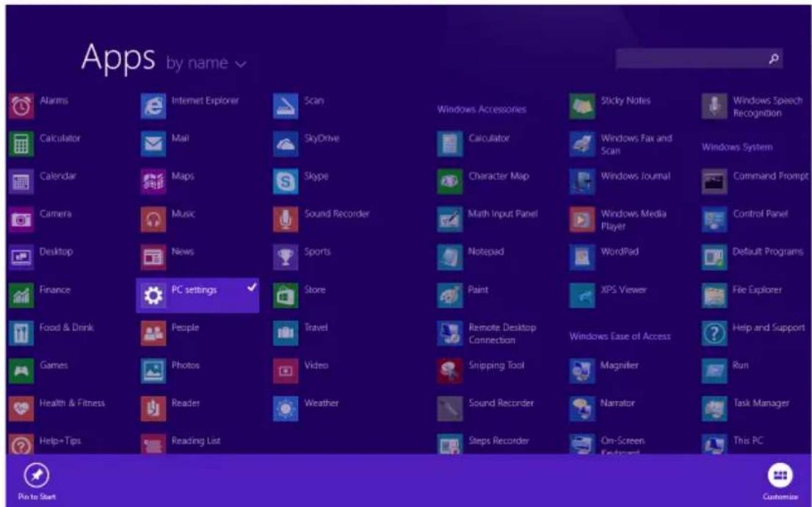The width and height of the screenshot is (812, 507).
Task: Open the People app icon
Action: tap(153, 334)
